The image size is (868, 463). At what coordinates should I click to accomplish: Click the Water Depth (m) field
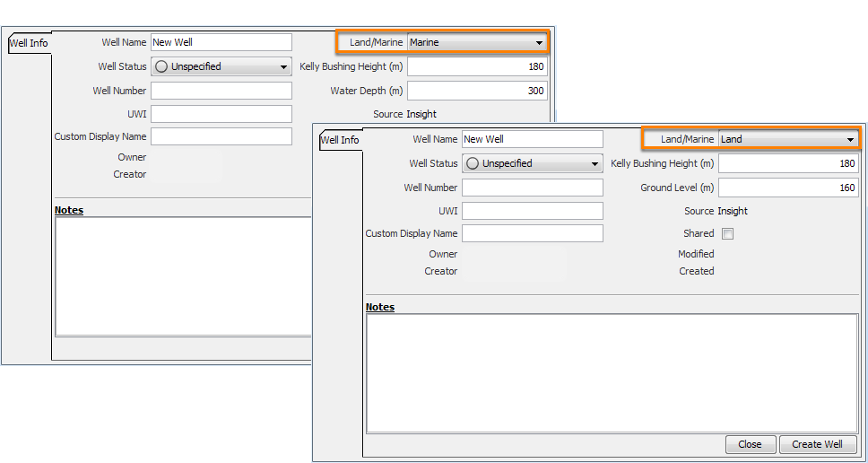[477, 91]
